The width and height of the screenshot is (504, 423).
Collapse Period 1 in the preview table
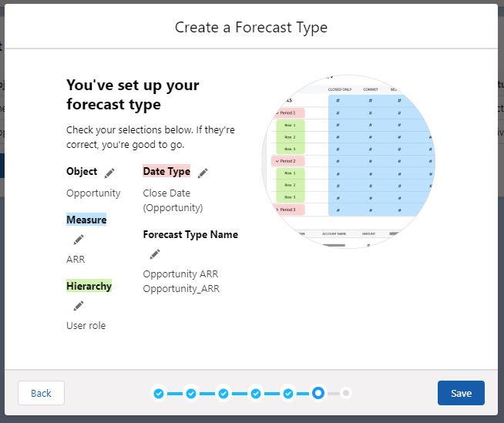277,113
